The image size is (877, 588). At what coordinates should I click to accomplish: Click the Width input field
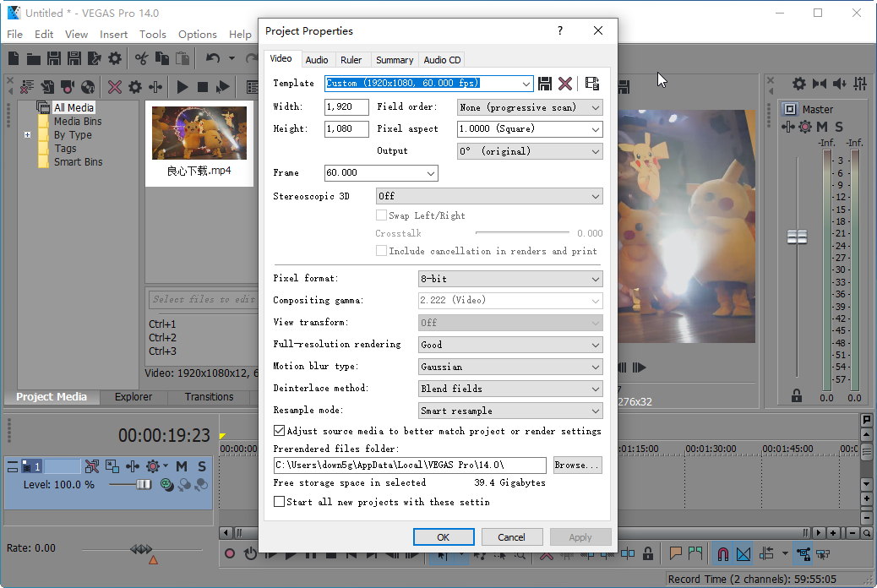pos(346,106)
